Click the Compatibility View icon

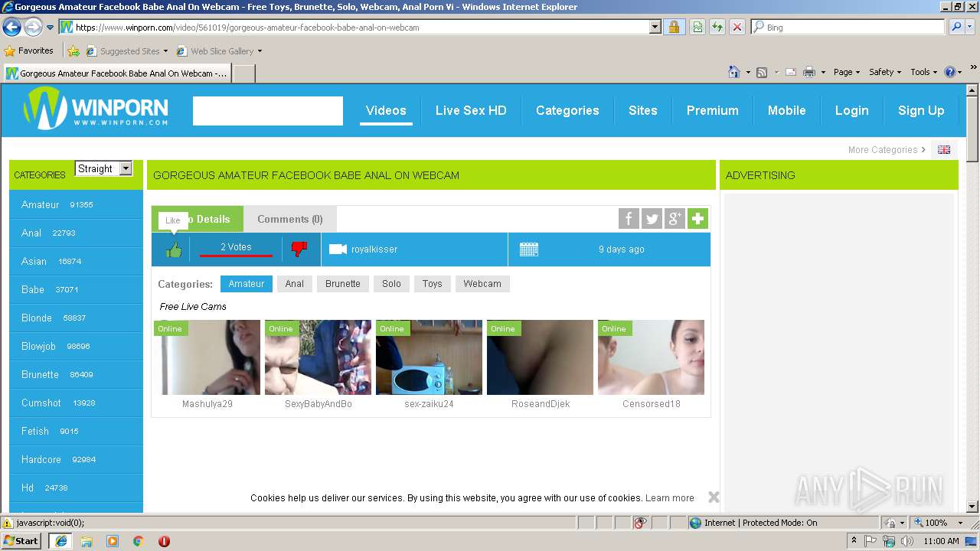point(697,28)
